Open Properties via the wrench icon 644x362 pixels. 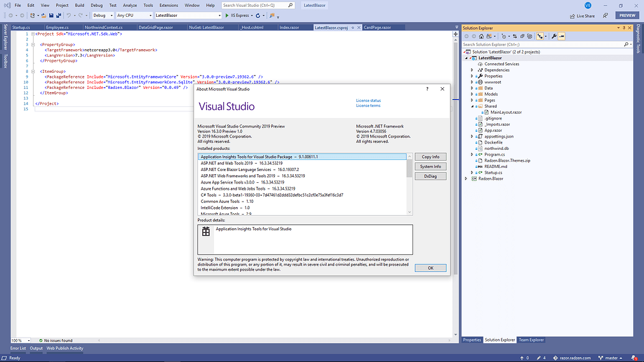point(554,36)
